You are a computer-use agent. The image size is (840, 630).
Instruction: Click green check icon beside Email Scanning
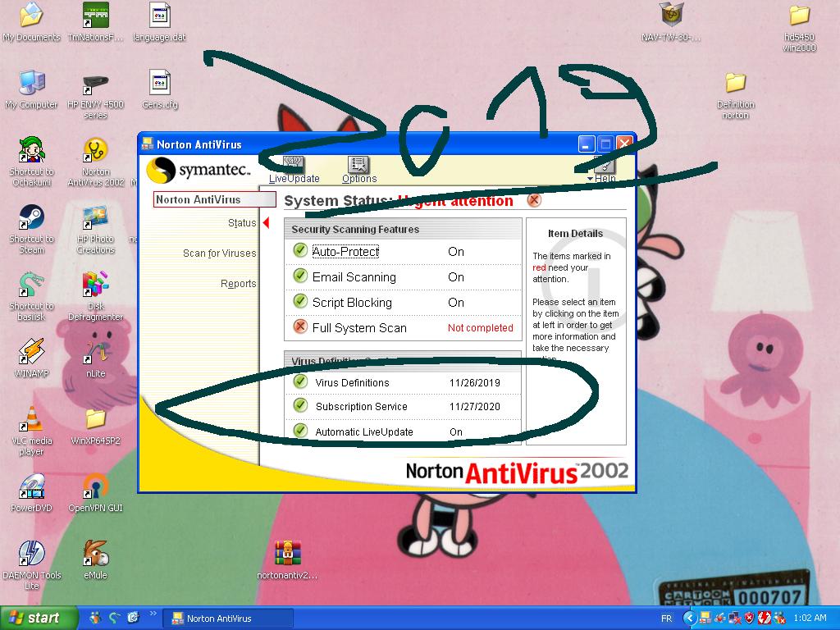coord(300,276)
